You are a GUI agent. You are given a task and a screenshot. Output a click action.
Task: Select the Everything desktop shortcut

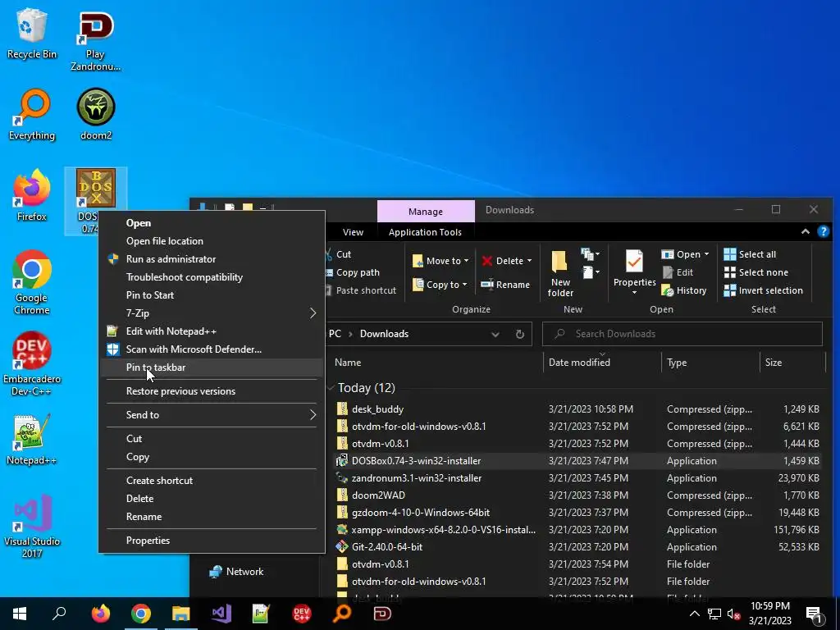(x=32, y=115)
